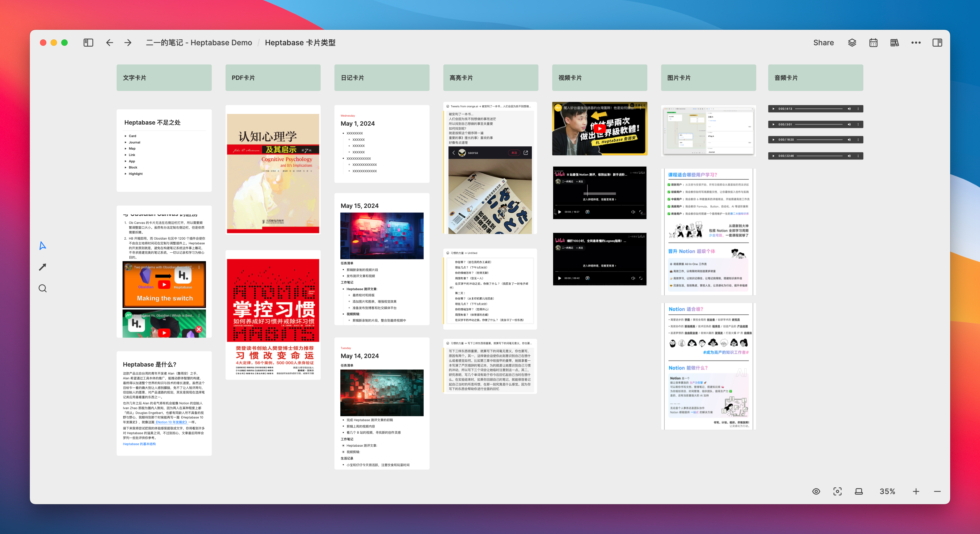The height and width of the screenshot is (534, 980).
Task: Seek within the 22:46 audio progress bar
Action: tap(819, 156)
